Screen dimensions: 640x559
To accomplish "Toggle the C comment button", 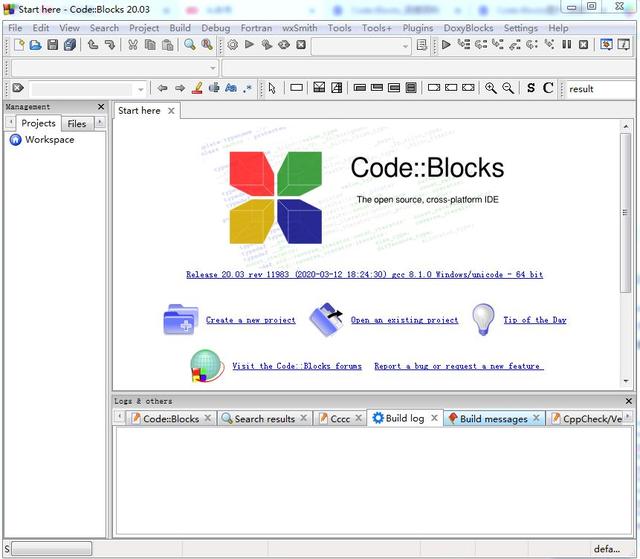I will pyautogui.click(x=548, y=88).
